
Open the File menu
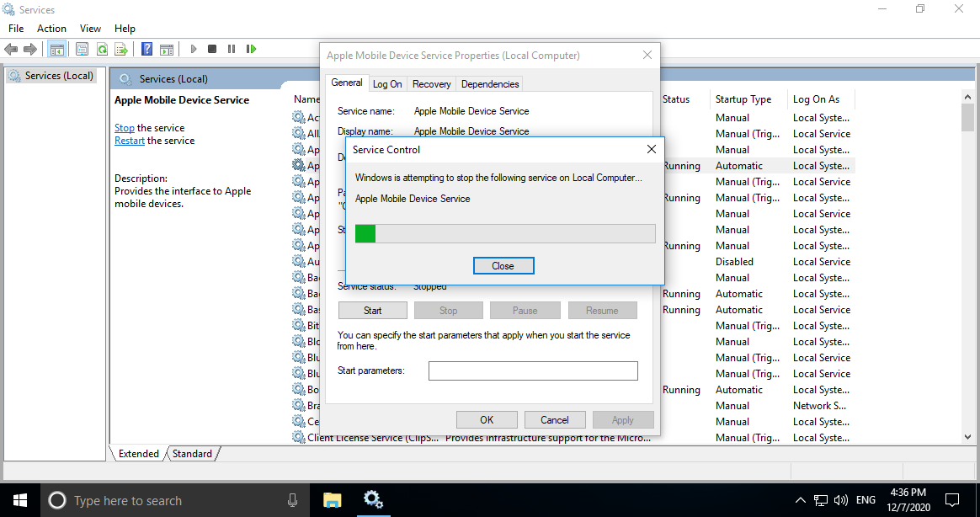[x=16, y=28]
